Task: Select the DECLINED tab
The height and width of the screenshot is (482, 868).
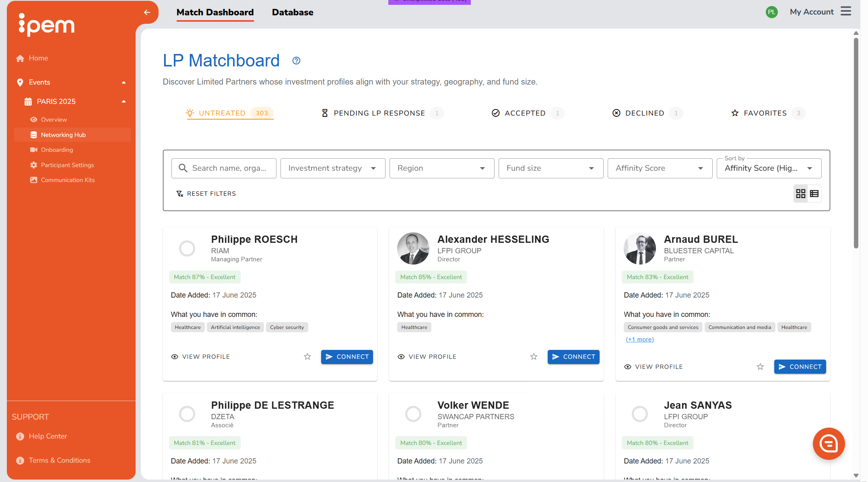Action: click(x=647, y=113)
